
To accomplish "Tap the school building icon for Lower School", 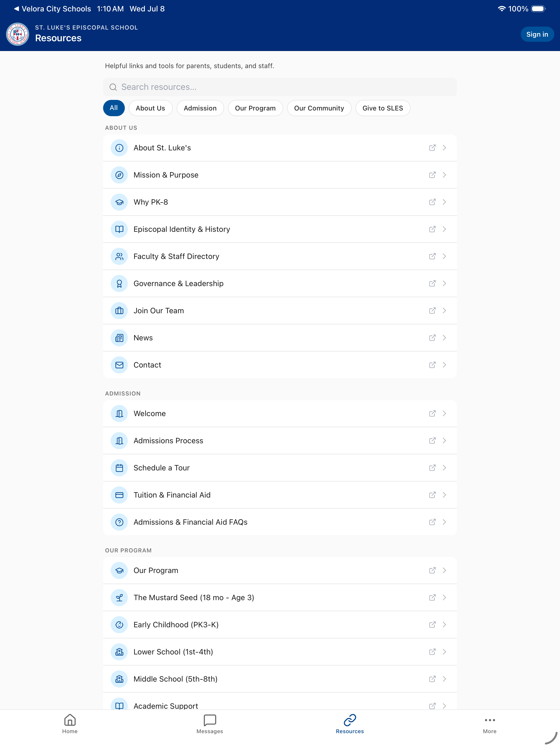I will point(119,652).
